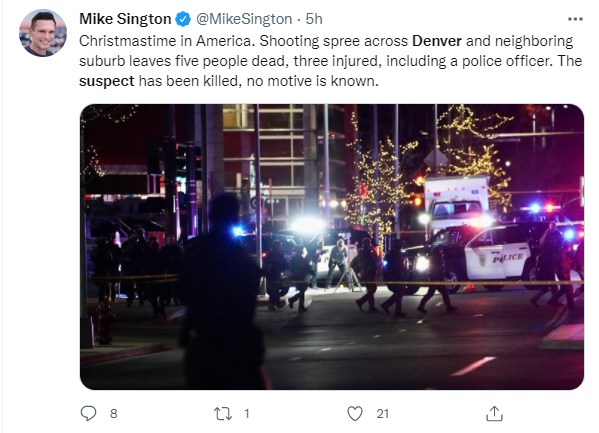Click the like count 21
Image resolution: width=599 pixels, height=433 pixels.
coord(382,414)
